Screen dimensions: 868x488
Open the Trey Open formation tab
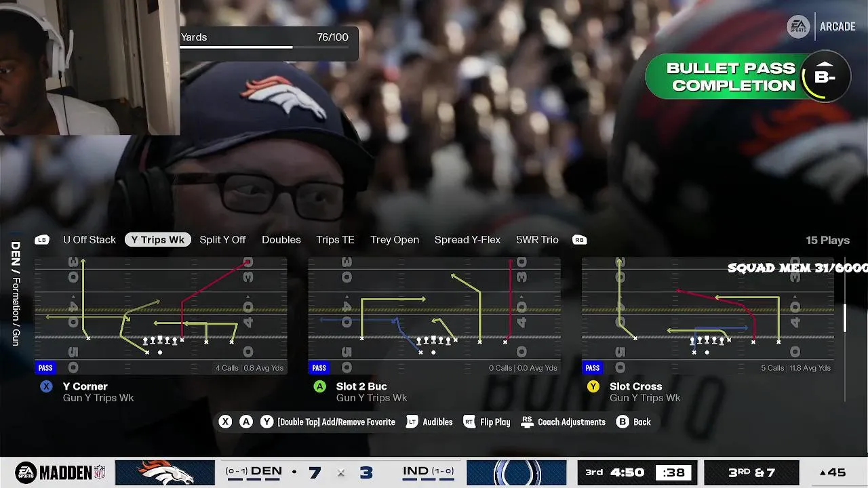click(x=395, y=240)
